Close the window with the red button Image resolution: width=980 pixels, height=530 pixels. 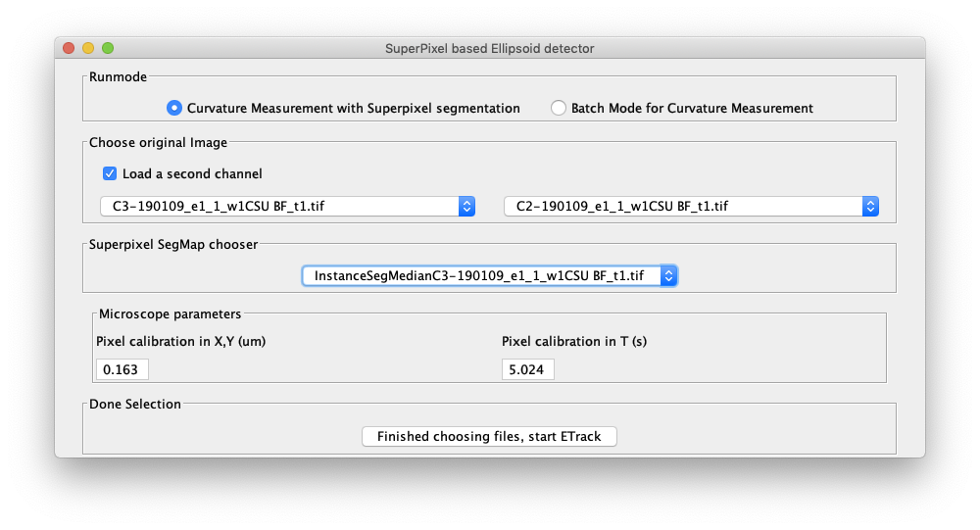[69, 48]
